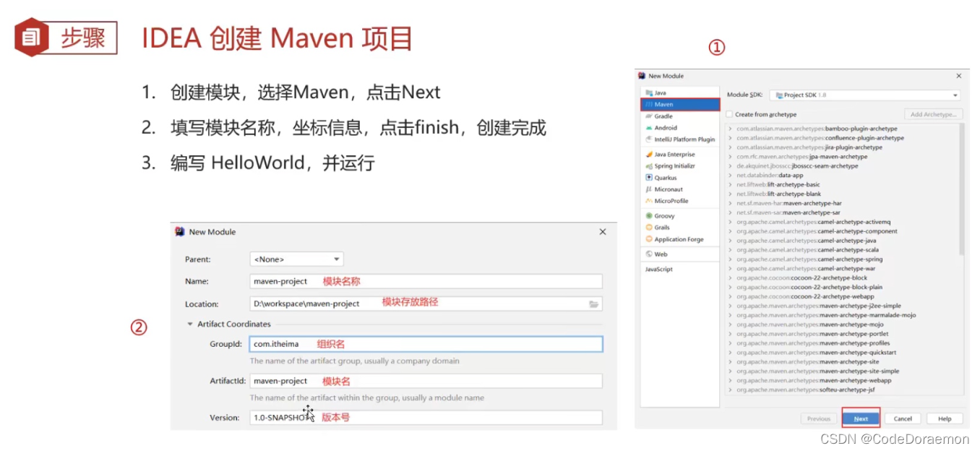980x451 pixels.
Task: Open Help from the archetype dialog
Action: (945, 418)
